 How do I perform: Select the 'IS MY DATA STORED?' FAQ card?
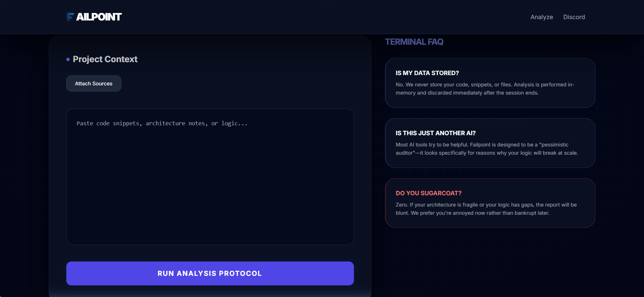pyautogui.click(x=490, y=83)
